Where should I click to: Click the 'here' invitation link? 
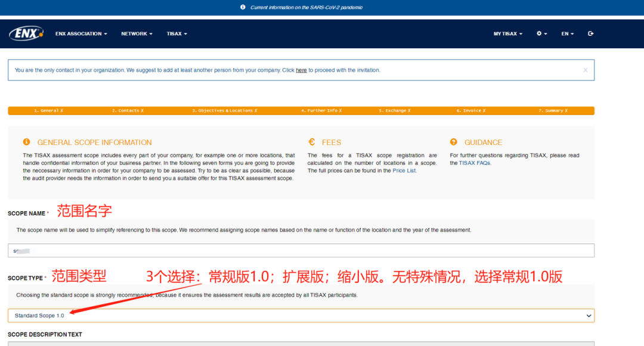(301, 70)
